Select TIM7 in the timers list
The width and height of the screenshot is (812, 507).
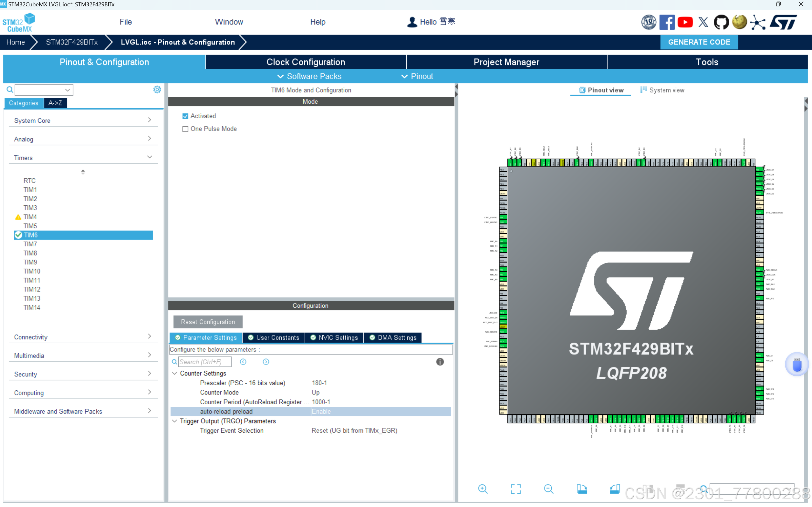tap(30, 244)
